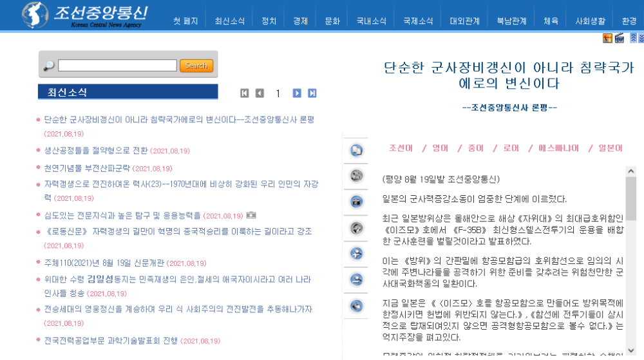Screen dimensions: 644x360
Task: Jump to the first page of news list
Action: [x=245, y=93]
